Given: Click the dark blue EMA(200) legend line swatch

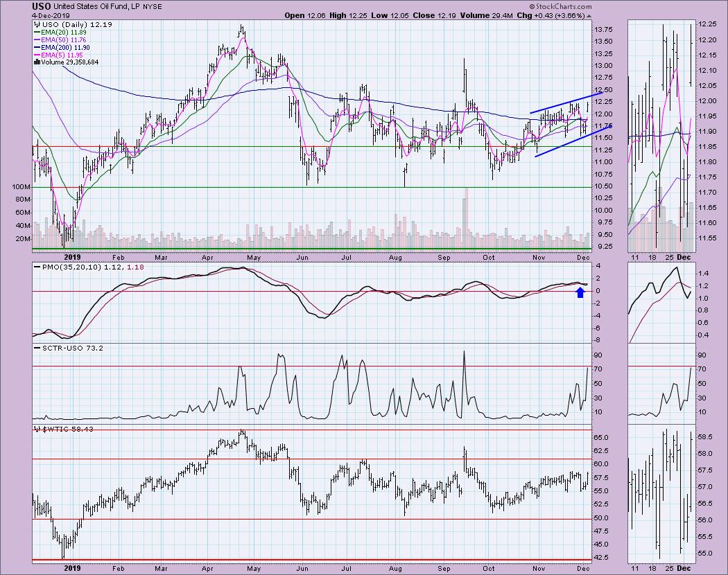Looking at the screenshot, I should [37, 47].
